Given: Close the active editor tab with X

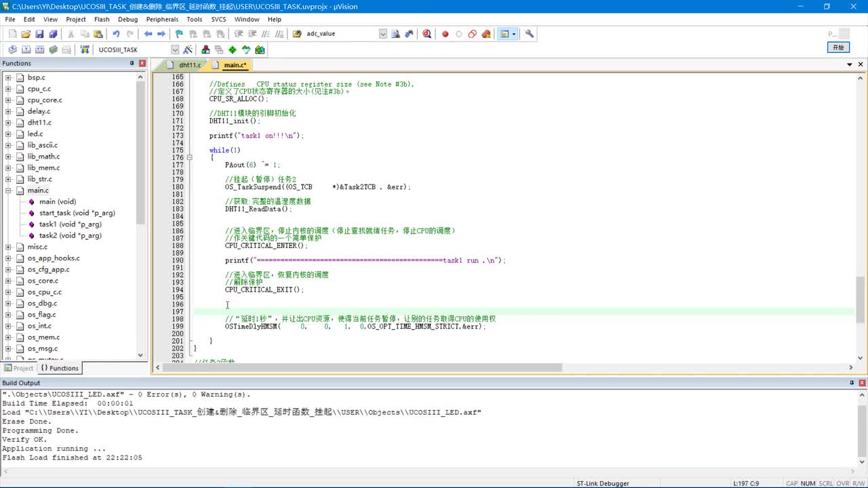Looking at the screenshot, I should tap(861, 64).
